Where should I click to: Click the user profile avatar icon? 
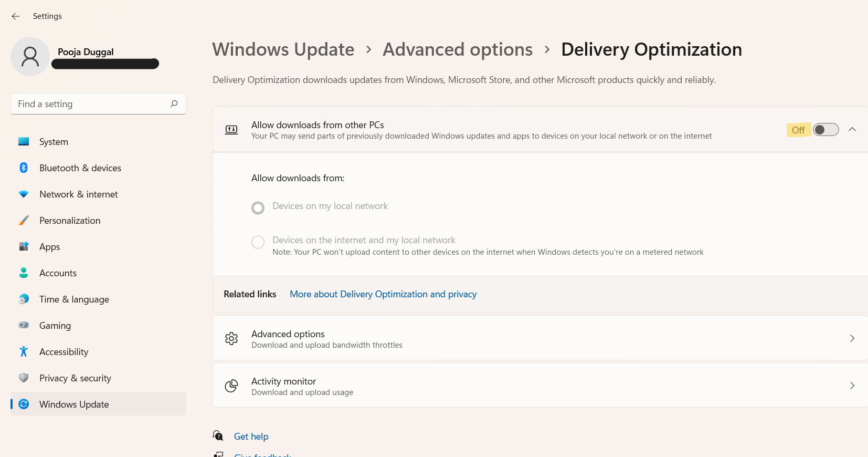(30, 57)
